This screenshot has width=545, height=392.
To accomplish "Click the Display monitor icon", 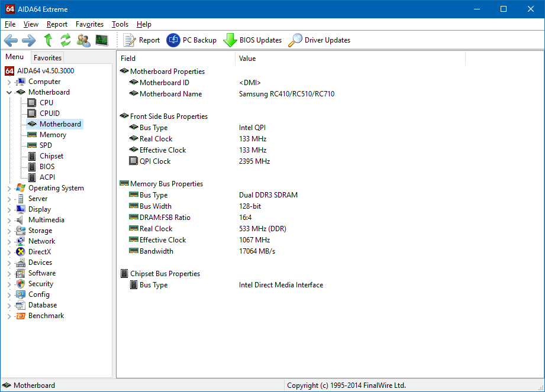I will pos(21,209).
